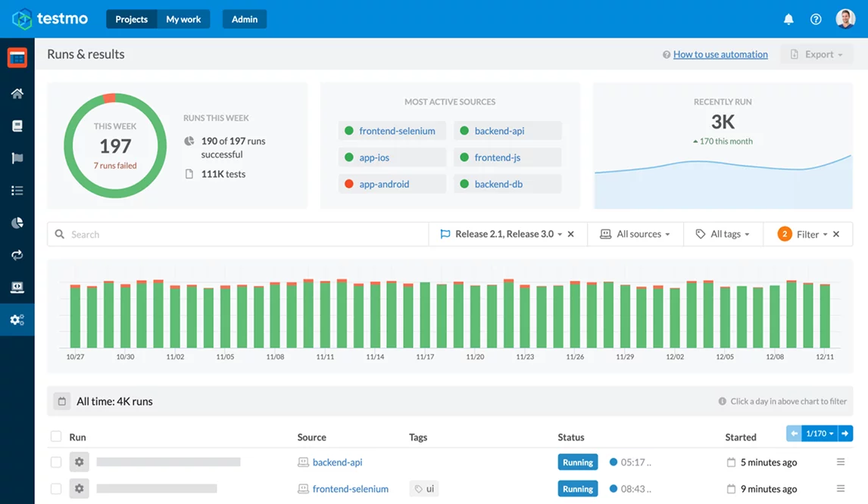Check the backend-api run row checkbox
This screenshot has width=868, height=504.
tap(55, 462)
